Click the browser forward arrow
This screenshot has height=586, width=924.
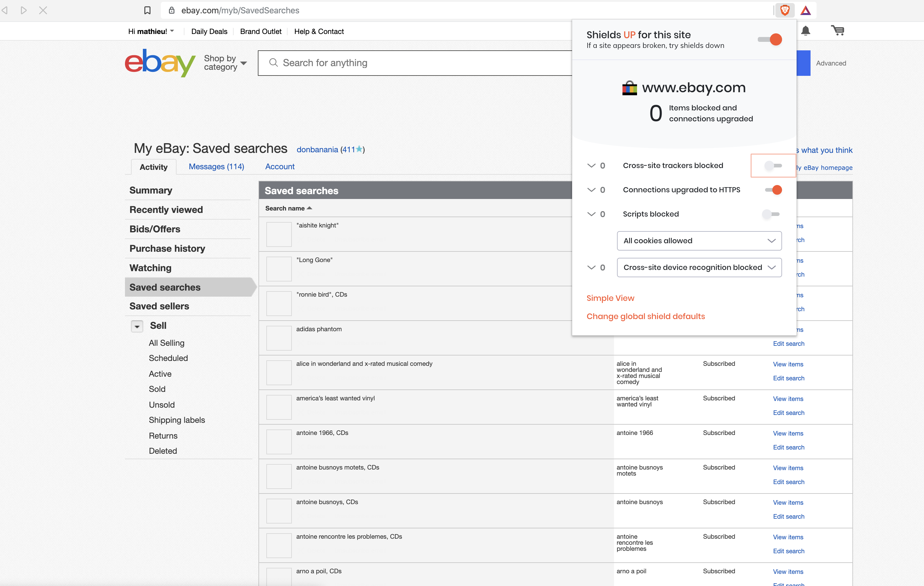point(24,10)
